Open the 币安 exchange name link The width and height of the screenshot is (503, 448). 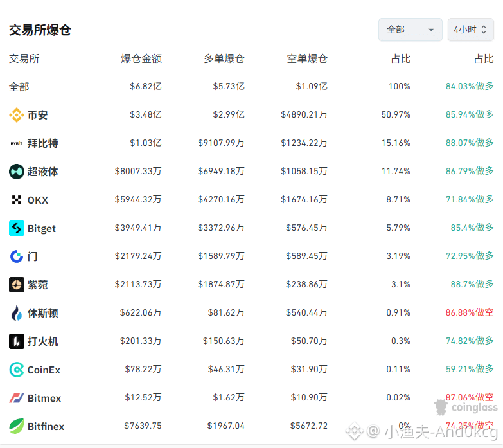click(x=37, y=115)
